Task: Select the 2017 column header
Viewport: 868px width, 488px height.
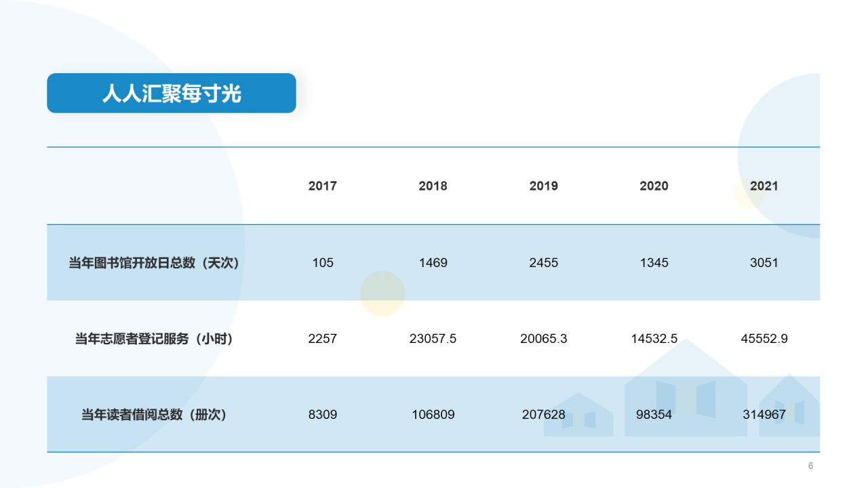Action: pyautogui.click(x=322, y=186)
